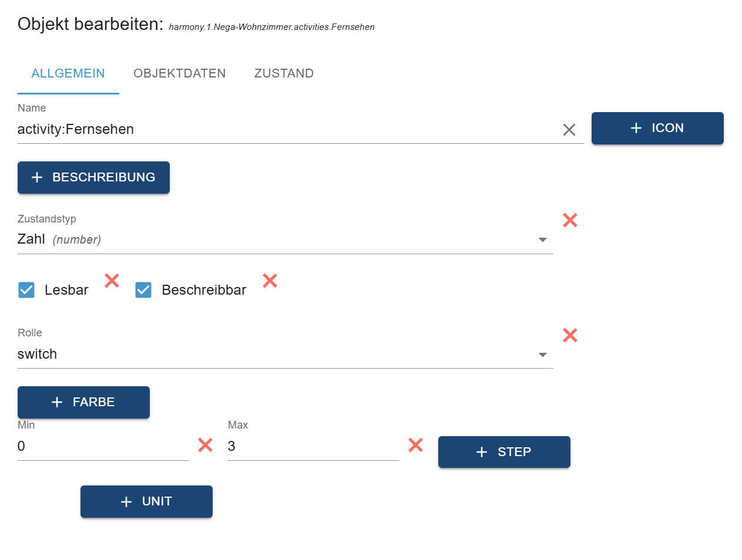Switch to the Objektdaten tab
This screenshot has width=742, height=560.
tap(179, 73)
